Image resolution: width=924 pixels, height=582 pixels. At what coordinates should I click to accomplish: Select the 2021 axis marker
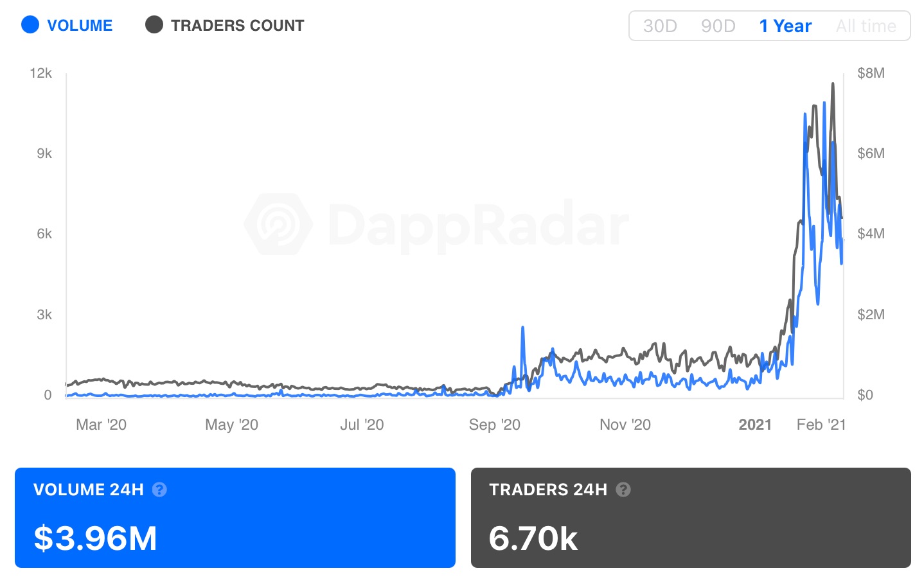tap(755, 425)
